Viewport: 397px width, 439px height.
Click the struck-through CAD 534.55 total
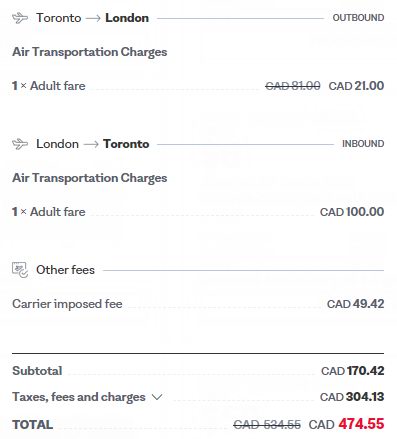pos(267,425)
